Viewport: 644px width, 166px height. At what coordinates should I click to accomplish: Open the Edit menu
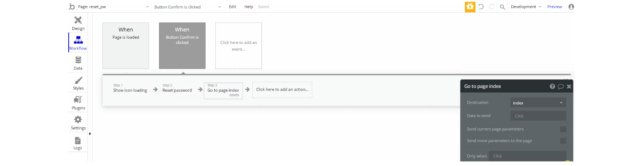pyautogui.click(x=233, y=7)
